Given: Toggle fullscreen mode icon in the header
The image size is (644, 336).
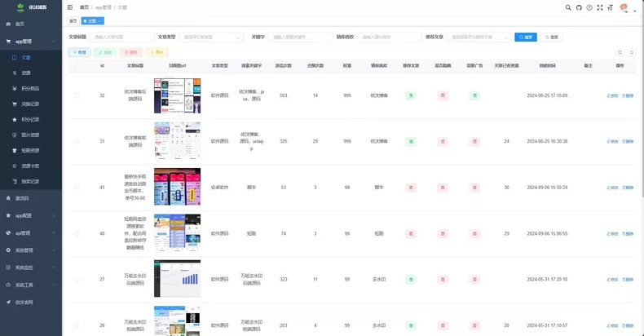Looking at the screenshot, I should coord(600,7).
